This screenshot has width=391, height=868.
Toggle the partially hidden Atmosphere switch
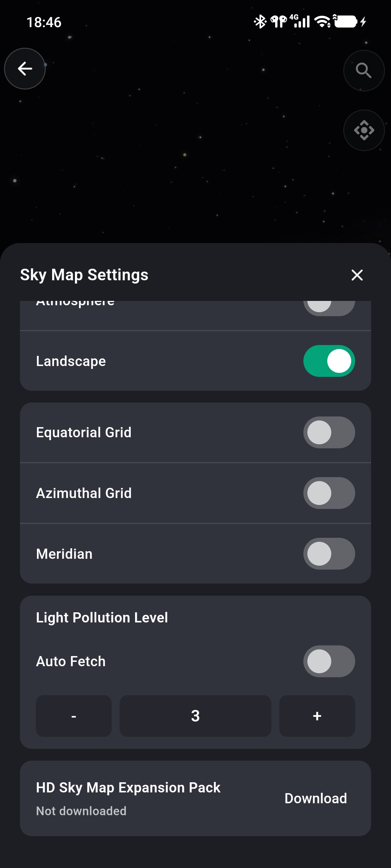pos(329,308)
